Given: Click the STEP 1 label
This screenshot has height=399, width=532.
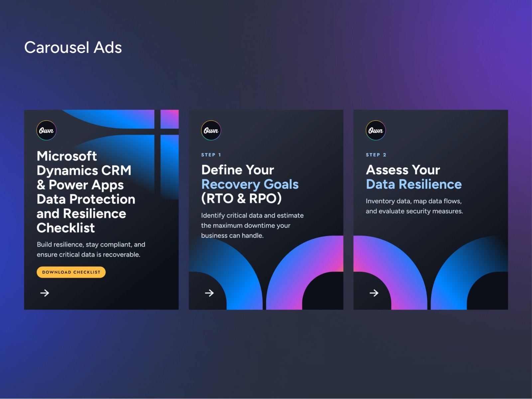Looking at the screenshot, I should pos(211,155).
